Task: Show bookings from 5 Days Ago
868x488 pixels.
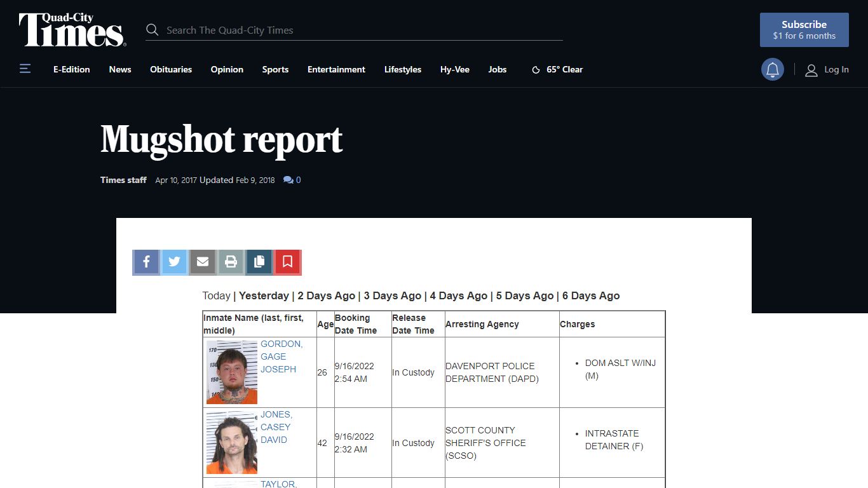Action: [525, 295]
